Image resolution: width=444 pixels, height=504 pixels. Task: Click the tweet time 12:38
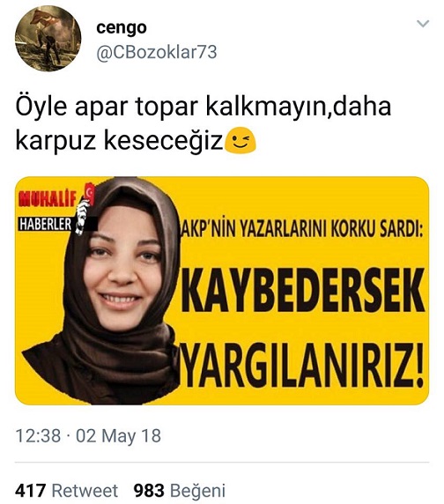point(38,436)
